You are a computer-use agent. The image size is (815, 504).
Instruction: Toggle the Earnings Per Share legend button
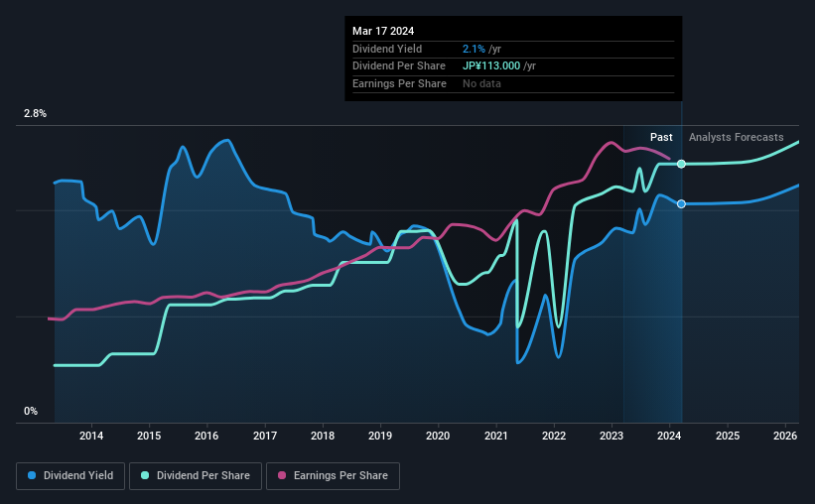point(333,476)
